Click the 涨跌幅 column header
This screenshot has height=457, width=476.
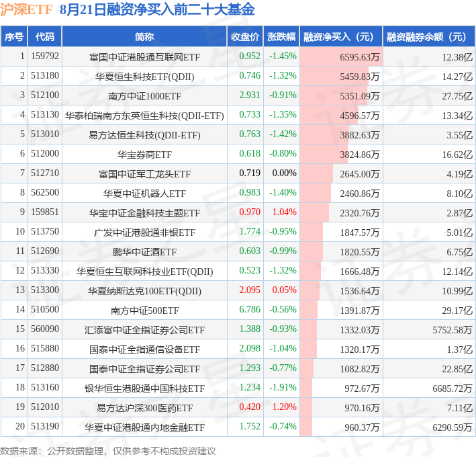281,37
